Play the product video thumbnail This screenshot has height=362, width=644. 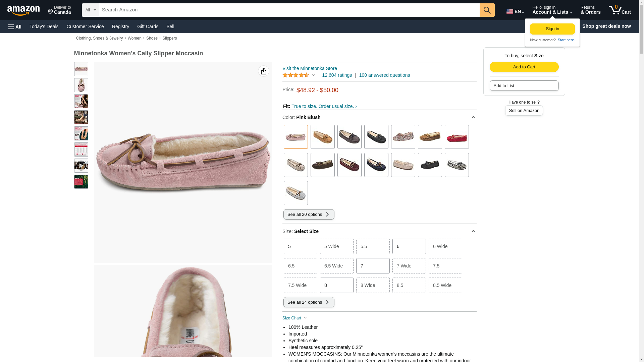point(81,166)
